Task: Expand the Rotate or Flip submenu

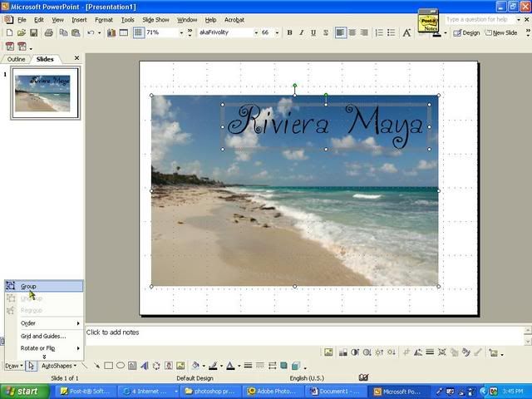Action: (x=44, y=348)
